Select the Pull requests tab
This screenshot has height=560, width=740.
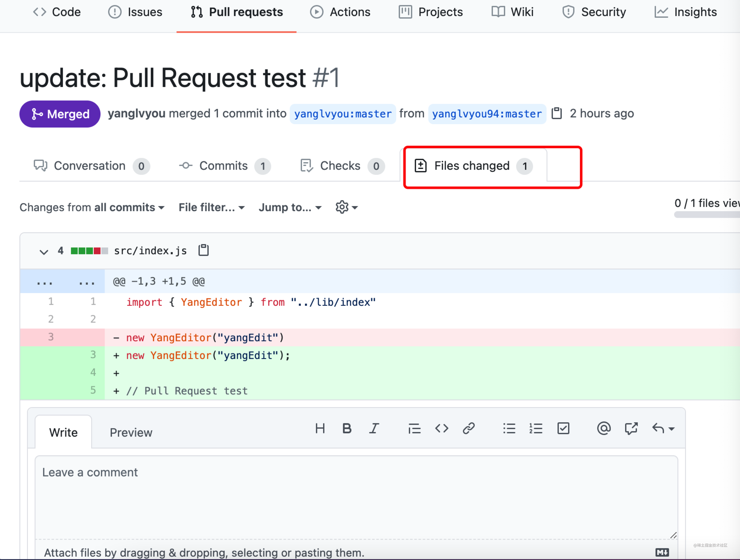coord(237,12)
